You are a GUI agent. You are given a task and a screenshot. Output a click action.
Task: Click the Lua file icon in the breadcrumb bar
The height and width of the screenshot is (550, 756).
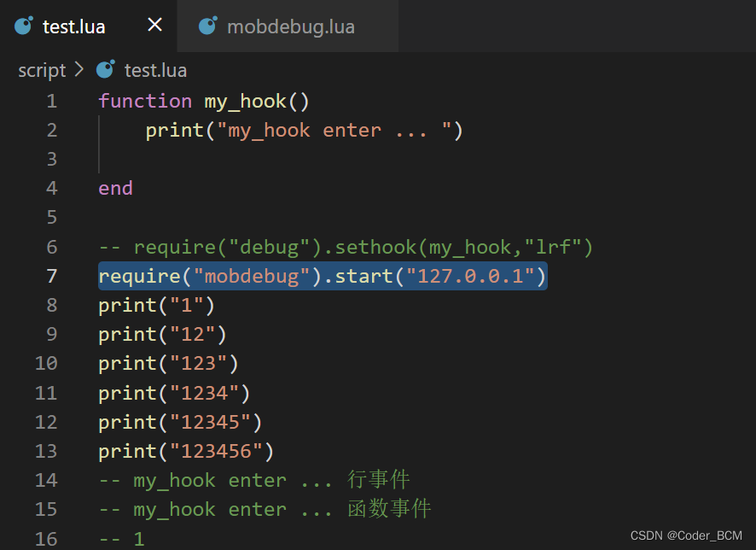[x=105, y=70]
